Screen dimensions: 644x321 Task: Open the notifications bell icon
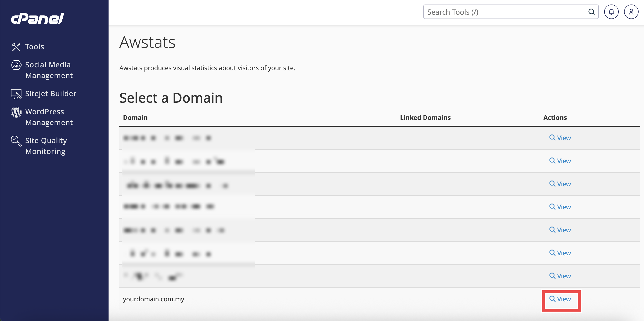[x=611, y=12]
